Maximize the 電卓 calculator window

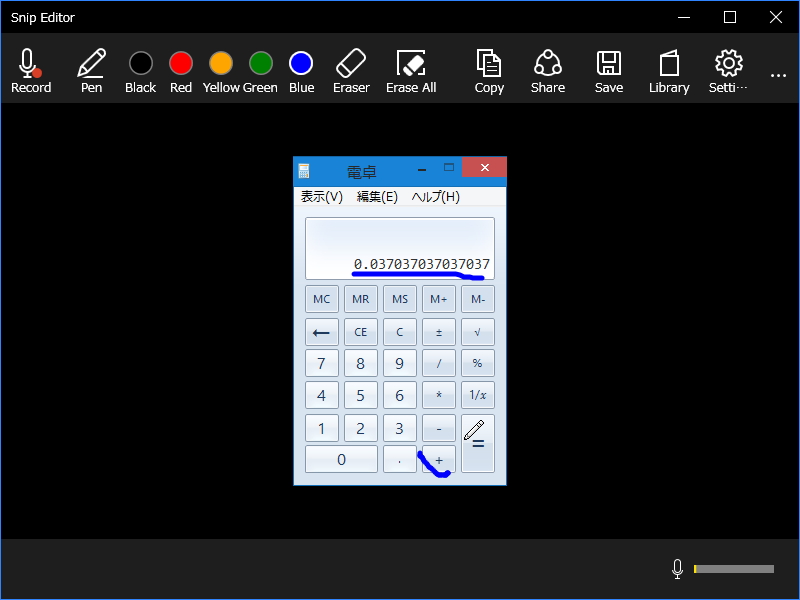tap(448, 167)
